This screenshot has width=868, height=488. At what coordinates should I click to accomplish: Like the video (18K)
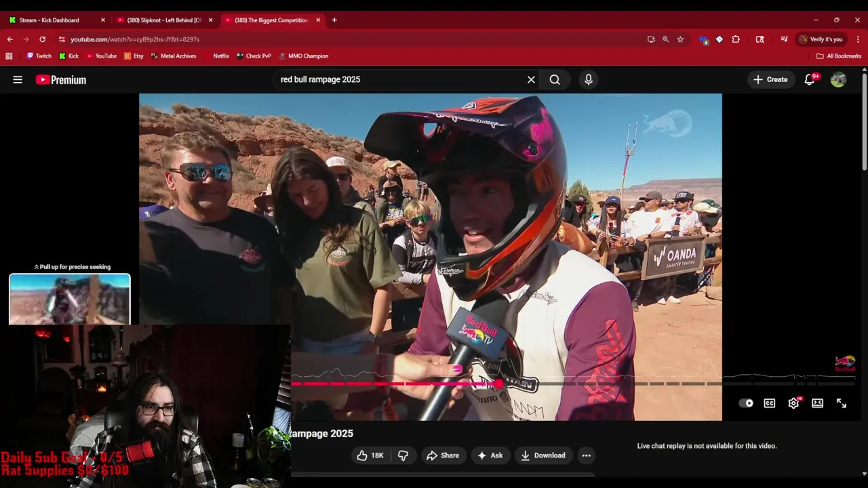370,455
